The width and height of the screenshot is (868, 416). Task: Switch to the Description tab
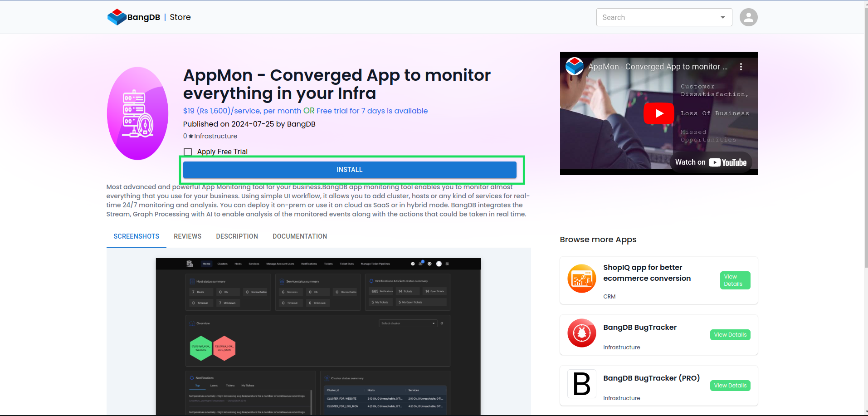(237, 236)
